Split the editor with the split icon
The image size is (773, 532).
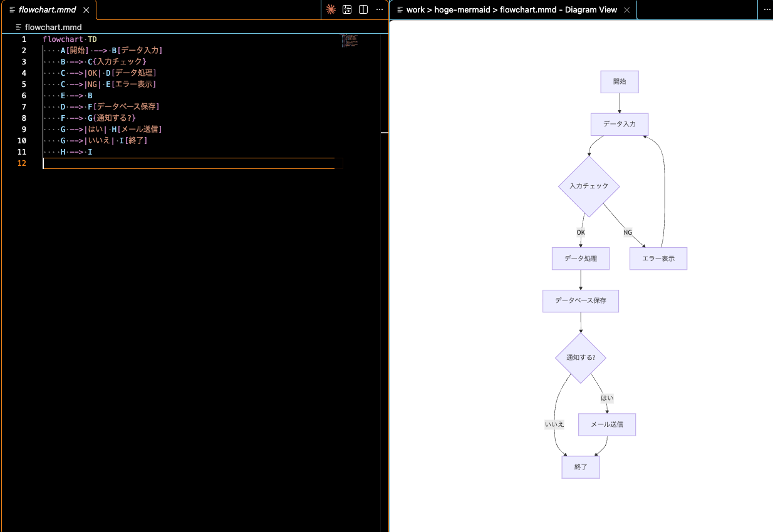pyautogui.click(x=363, y=9)
